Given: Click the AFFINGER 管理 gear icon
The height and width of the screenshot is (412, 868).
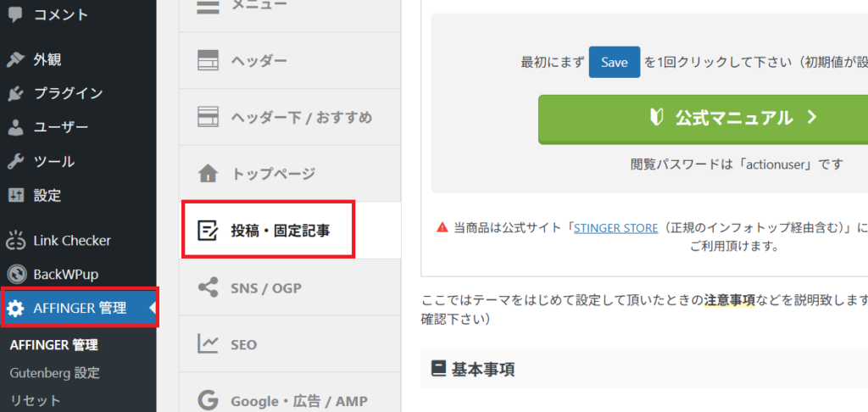Looking at the screenshot, I should pos(15,309).
